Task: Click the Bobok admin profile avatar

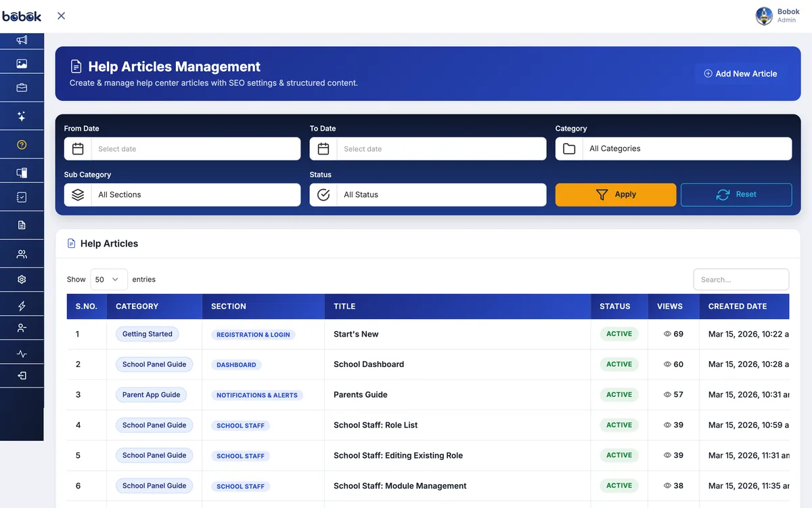Action: tap(764, 16)
